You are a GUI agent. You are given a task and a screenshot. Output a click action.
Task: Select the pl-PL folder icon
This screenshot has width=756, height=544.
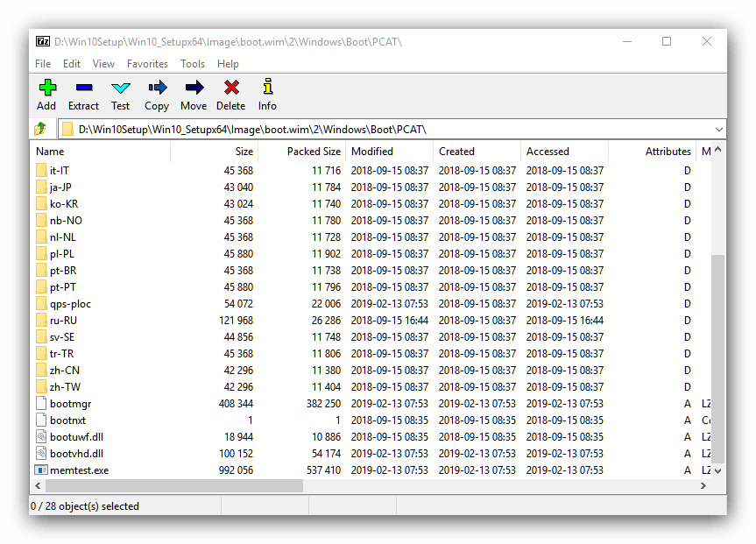tap(41, 254)
